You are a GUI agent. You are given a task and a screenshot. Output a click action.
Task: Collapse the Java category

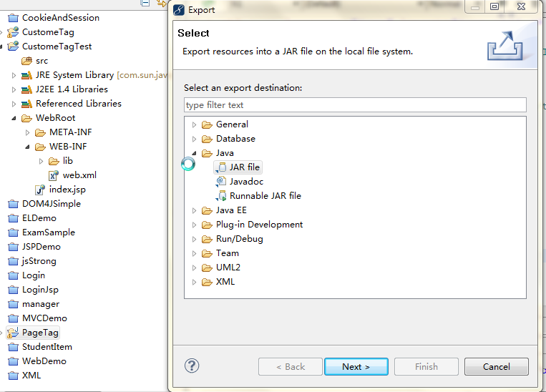[x=194, y=153]
